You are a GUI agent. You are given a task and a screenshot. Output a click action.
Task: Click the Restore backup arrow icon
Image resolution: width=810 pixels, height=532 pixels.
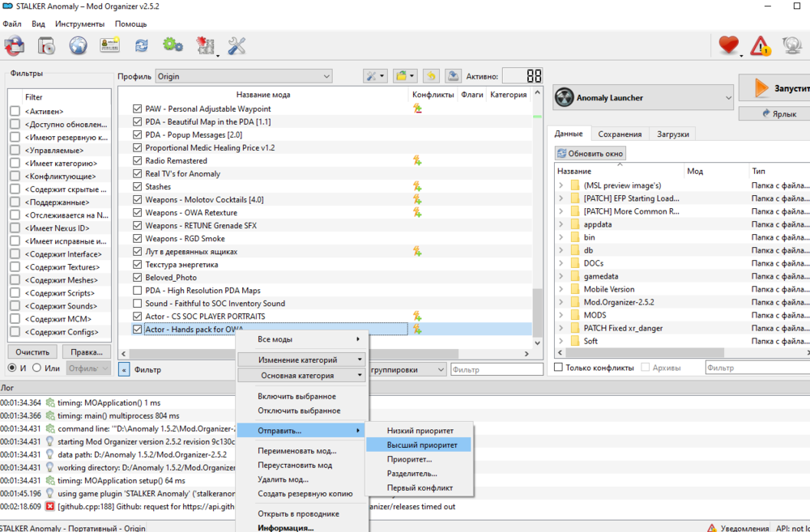pyautogui.click(x=431, y=76)
